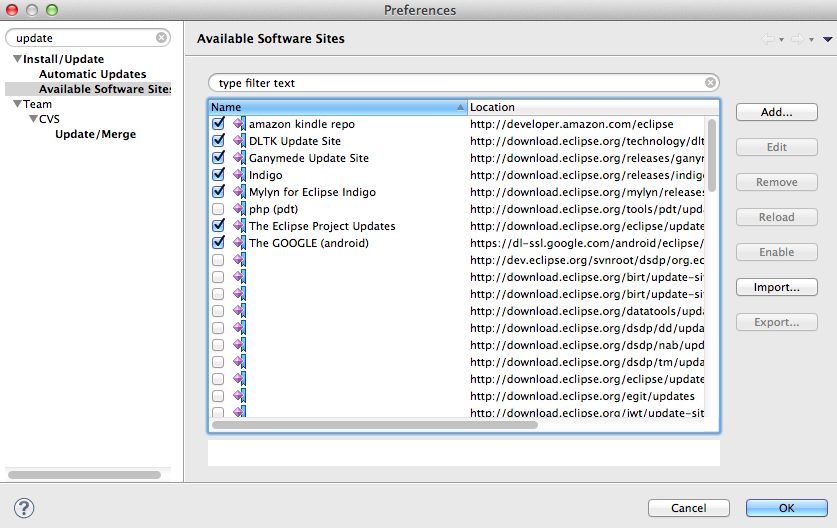Screen dimensions: 837x528
Task: Select the download.eclipse.org/egit/updates location cell
Action: tap(582, 396)
